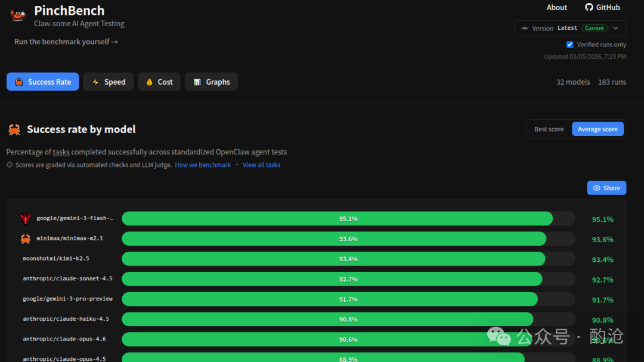Open the Version Latest dropdown
This screenshot has height=362, width=644.
570,29
